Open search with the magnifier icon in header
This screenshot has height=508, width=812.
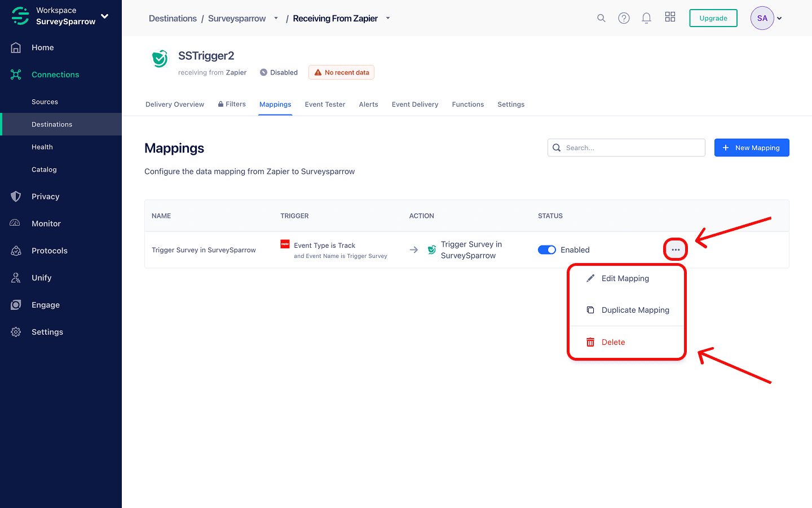coord(601,18)
